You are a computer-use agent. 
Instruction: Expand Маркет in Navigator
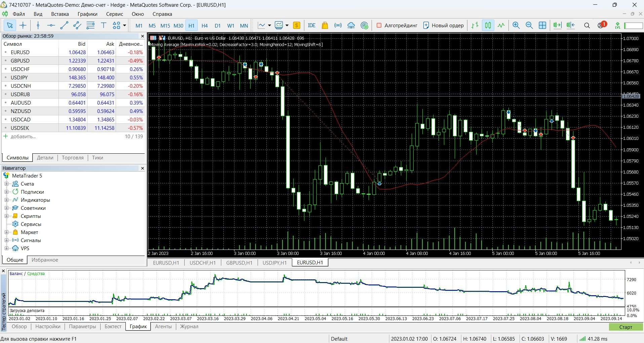[x=6, y=232]
